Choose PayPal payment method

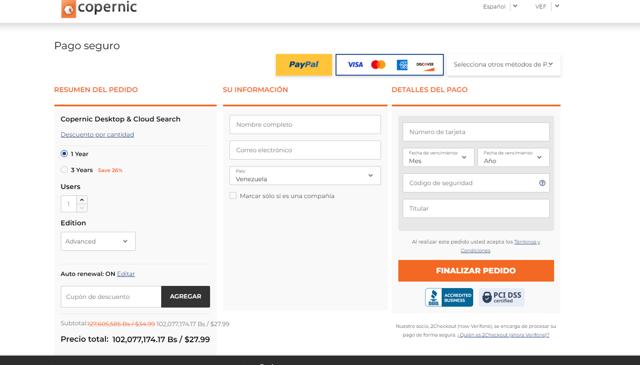tap(304, 65)
